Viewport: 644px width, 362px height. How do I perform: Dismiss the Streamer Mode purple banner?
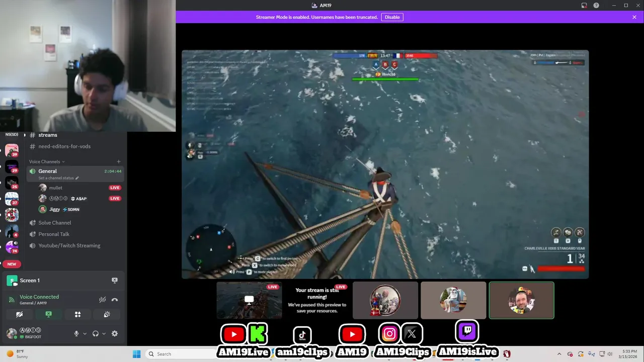click(x=634, y=17)
